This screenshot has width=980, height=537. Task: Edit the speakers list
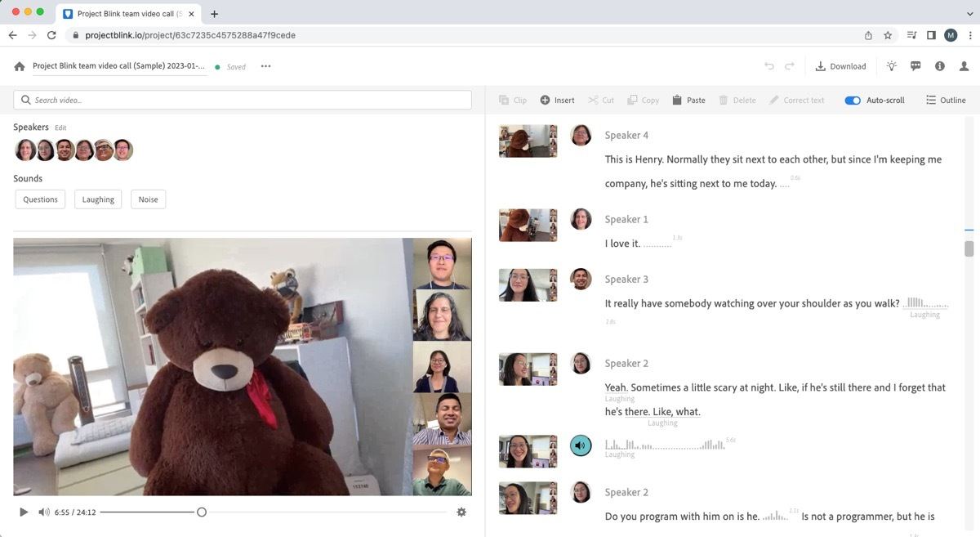click(x=60, y=128)
